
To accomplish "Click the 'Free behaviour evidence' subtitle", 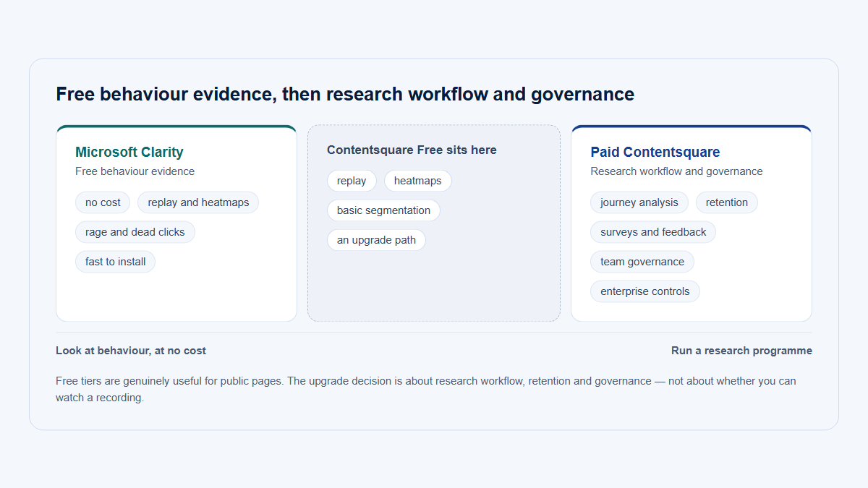I will [135, 171].
